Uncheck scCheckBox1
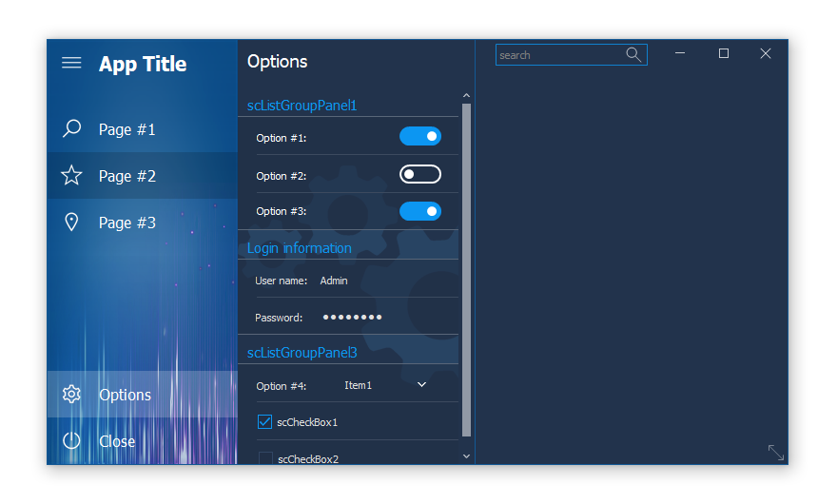Screen dimensions: 837x504 [x=264, y=422]
